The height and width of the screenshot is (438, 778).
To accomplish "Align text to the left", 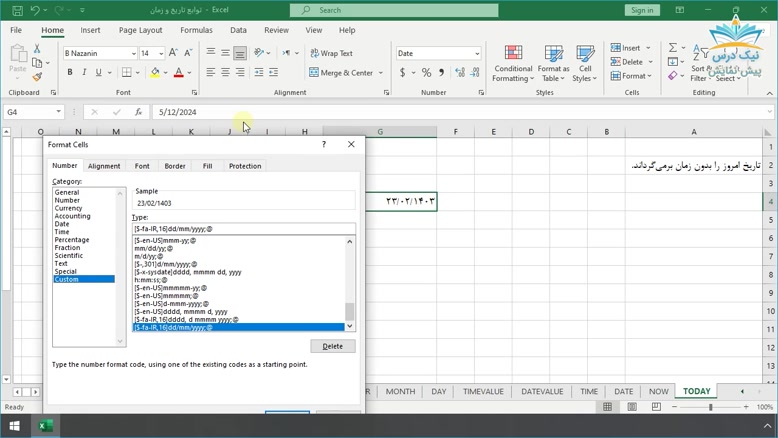I will [210, 72].
